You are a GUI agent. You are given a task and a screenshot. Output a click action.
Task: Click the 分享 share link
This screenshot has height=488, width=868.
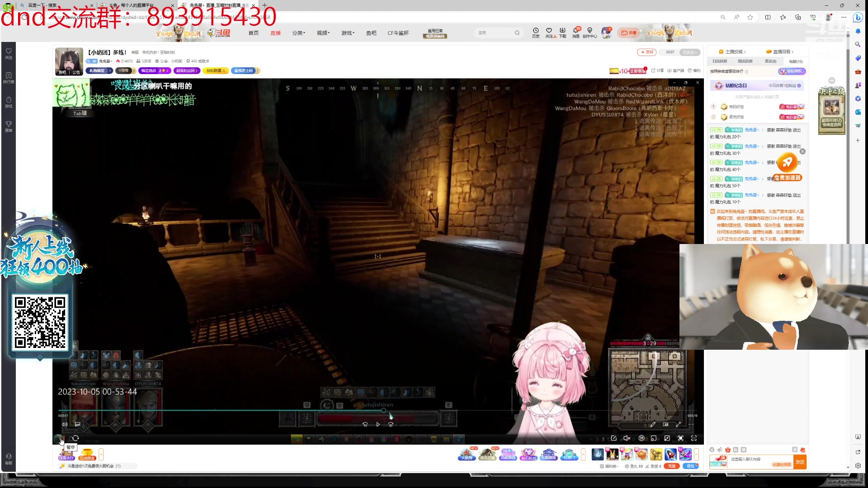(658, 70)
